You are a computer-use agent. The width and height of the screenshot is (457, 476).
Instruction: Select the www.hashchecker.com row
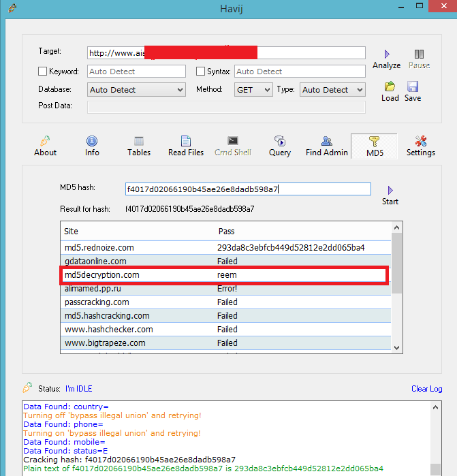(225, 330)
